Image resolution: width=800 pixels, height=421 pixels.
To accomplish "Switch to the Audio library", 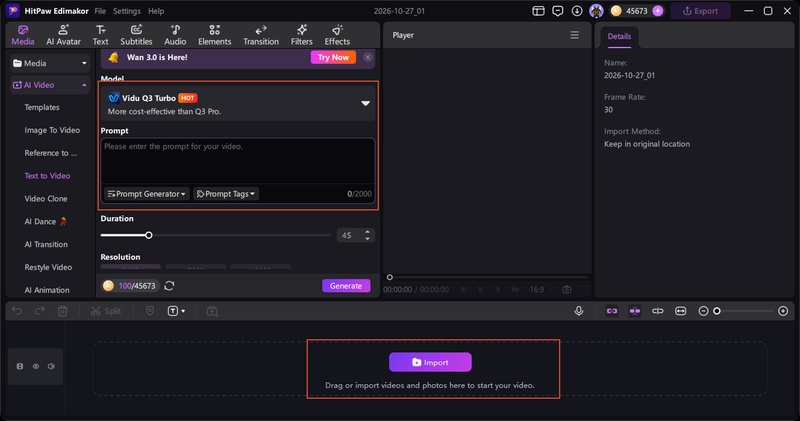I will click(x=175, y=35).
